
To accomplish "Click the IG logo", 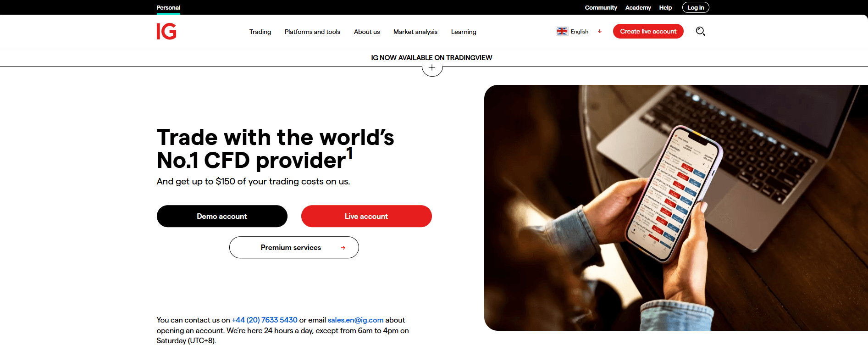I will click(166, 31).
